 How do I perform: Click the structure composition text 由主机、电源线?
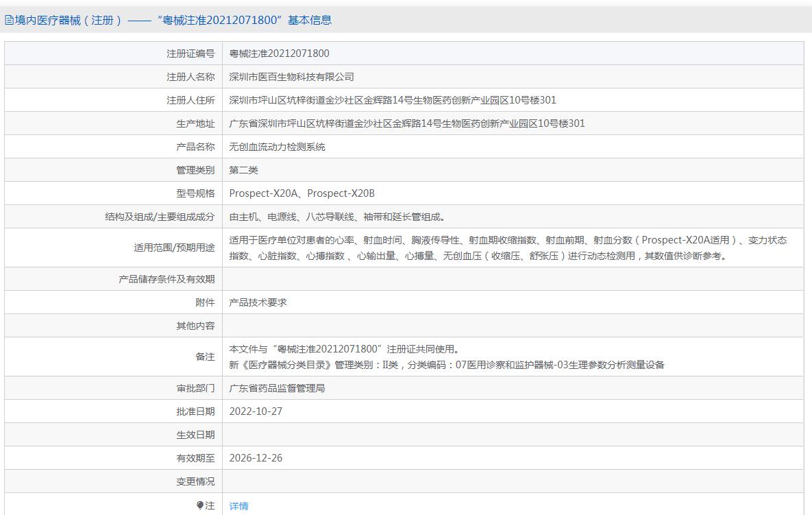pos(337,217)
